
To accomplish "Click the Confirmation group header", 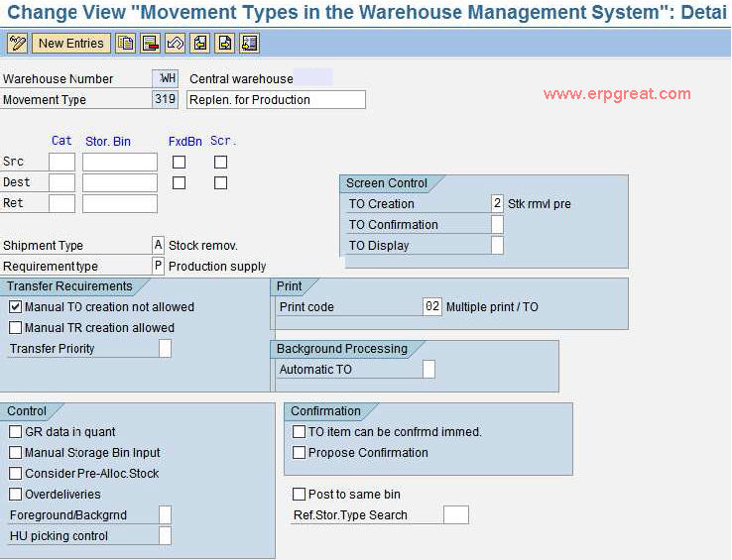I will (x=325, y=411).
